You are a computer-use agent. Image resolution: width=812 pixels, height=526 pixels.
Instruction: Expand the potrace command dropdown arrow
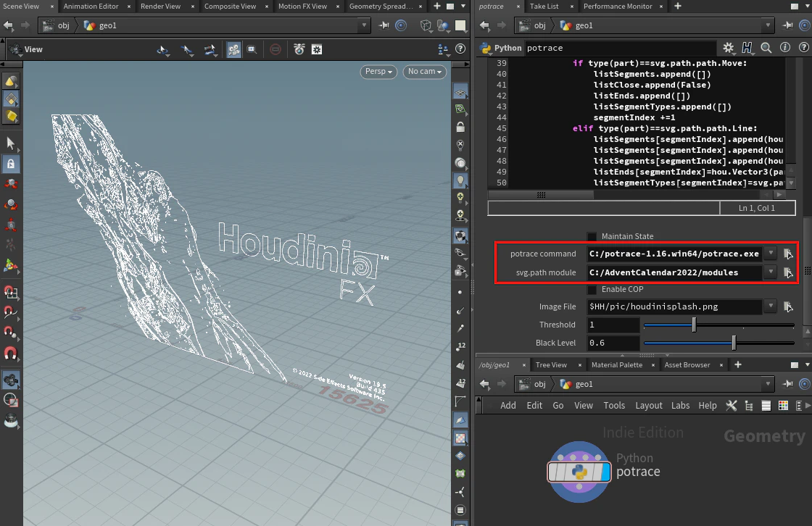tap(771, 253)
